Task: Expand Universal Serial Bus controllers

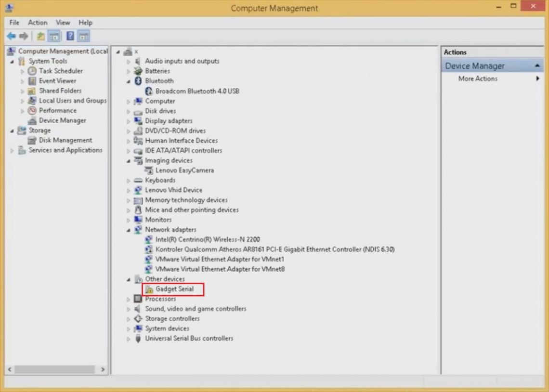Action: click(128, 338)
